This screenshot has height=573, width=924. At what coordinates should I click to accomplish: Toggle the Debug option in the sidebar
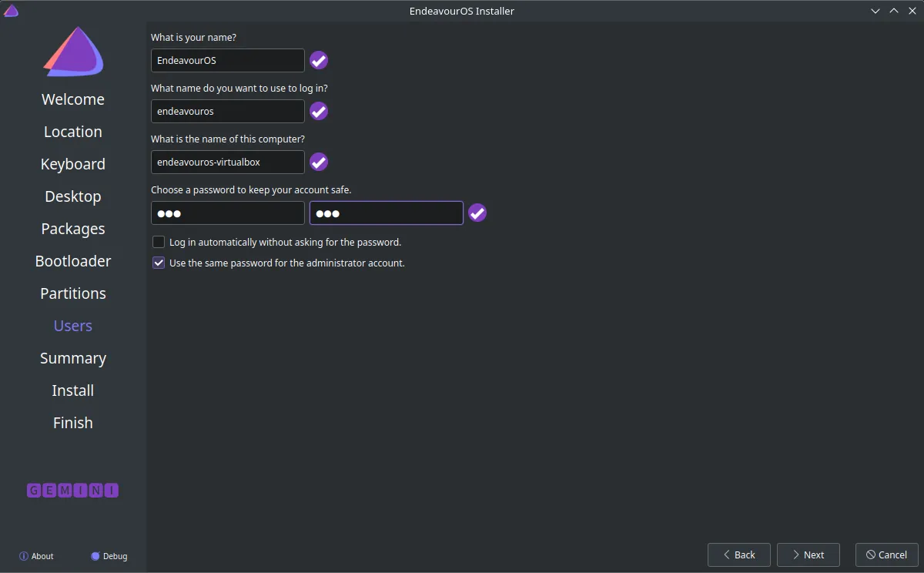tap(109, 556)
